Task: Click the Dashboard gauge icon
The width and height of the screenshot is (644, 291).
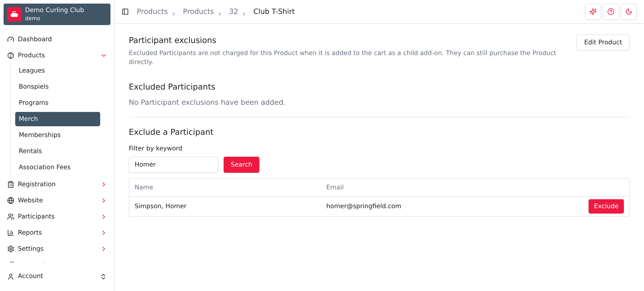Action: [x=11, y=39]
